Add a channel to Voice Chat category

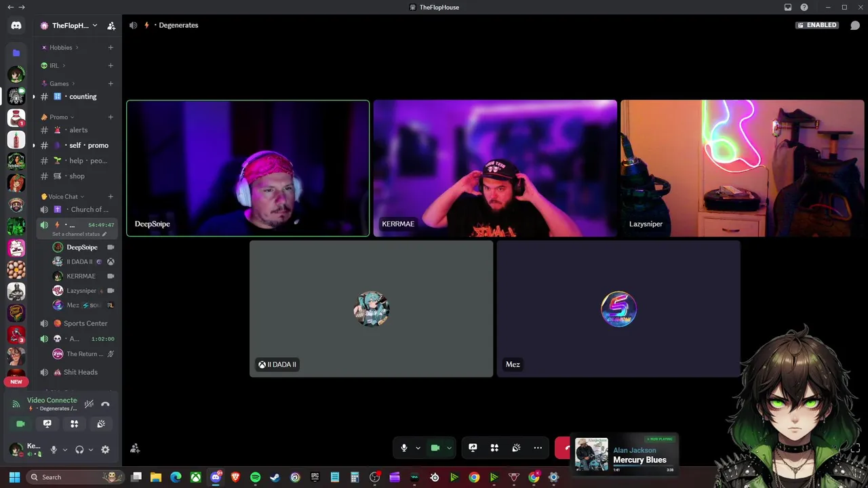pos(111,197)
